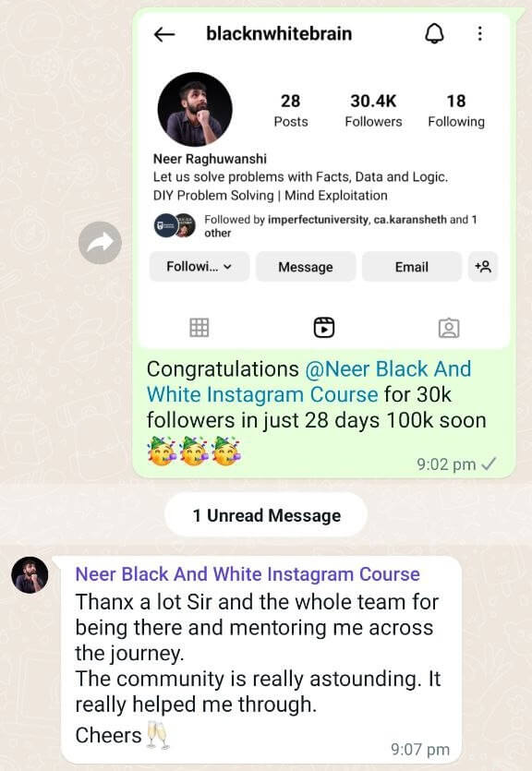The height and width of the screenshot is (771, 532).
Task: Click the Message button
Action: click(306, 267)
